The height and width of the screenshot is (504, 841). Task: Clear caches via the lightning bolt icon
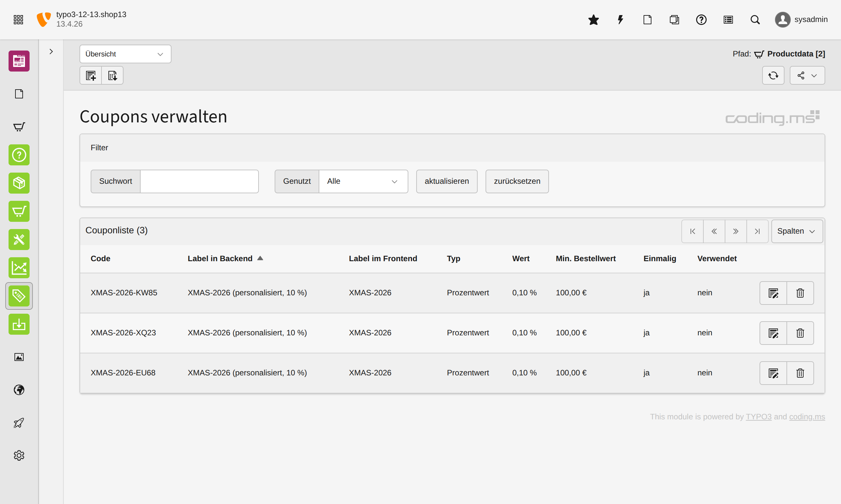pyautogui.click(x=620, y=19)
